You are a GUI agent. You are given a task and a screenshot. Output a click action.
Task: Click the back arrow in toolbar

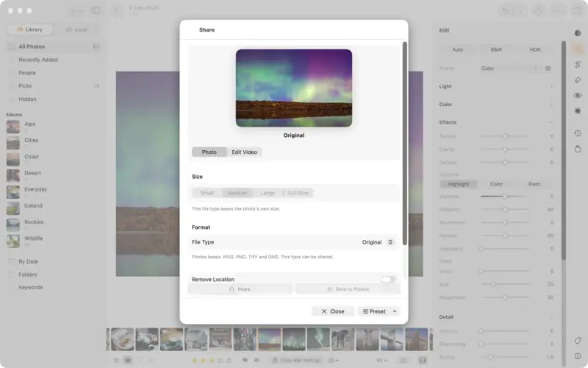(117, 10)
